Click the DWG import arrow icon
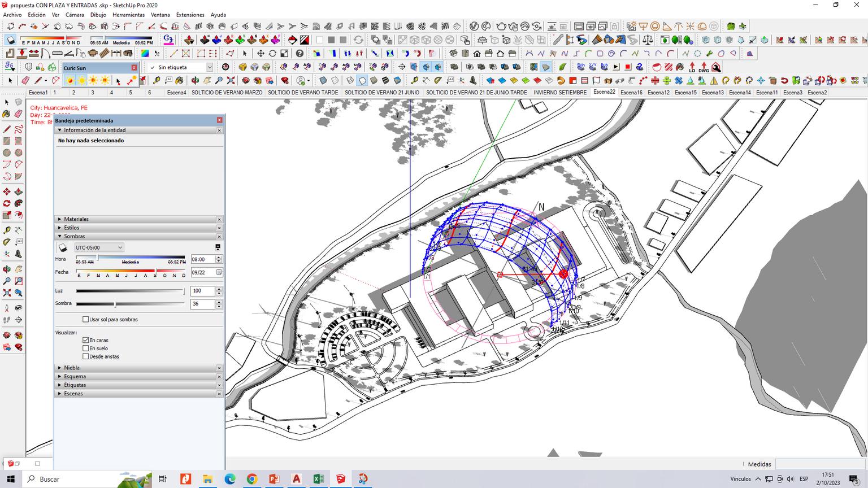 (x=704, y=67)
